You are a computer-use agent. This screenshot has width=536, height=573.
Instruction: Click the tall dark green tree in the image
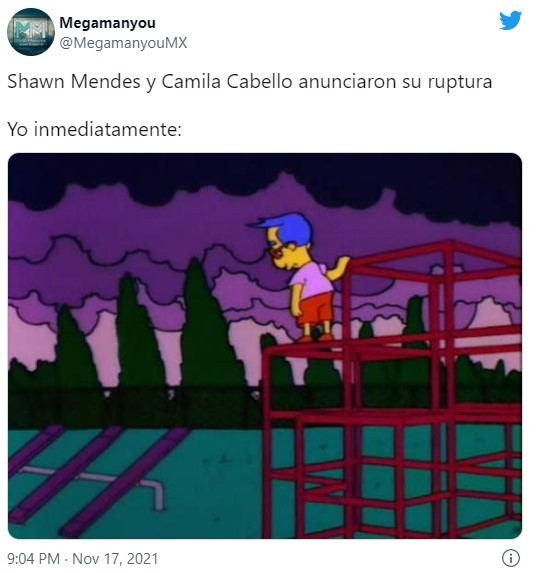click(x=207, y=323)
